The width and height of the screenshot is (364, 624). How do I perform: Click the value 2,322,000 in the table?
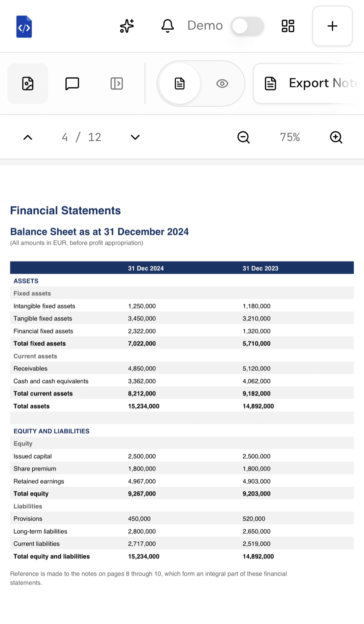(x=142, y=331)
